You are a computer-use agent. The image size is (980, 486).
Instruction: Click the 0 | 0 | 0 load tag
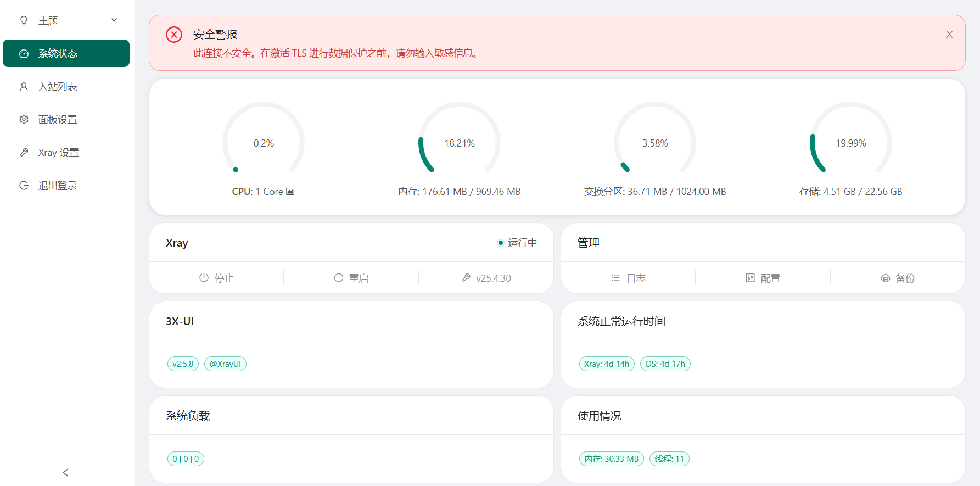186,459
